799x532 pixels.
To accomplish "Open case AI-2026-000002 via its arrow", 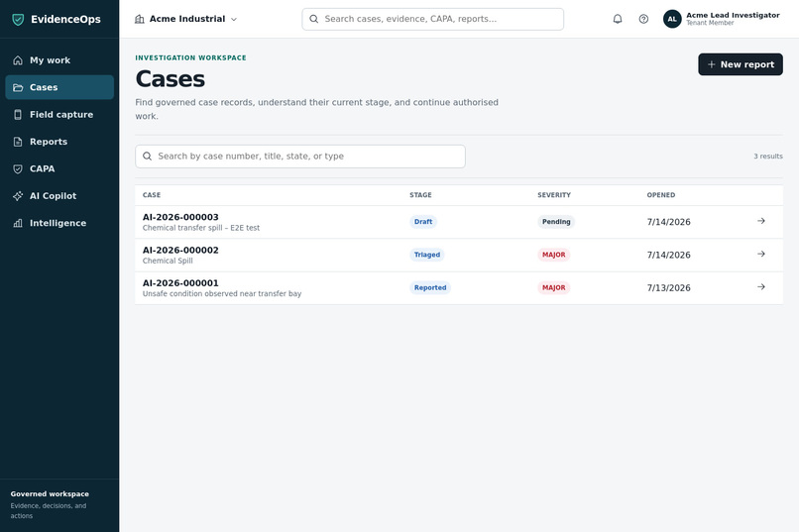I will coord(760,254).
